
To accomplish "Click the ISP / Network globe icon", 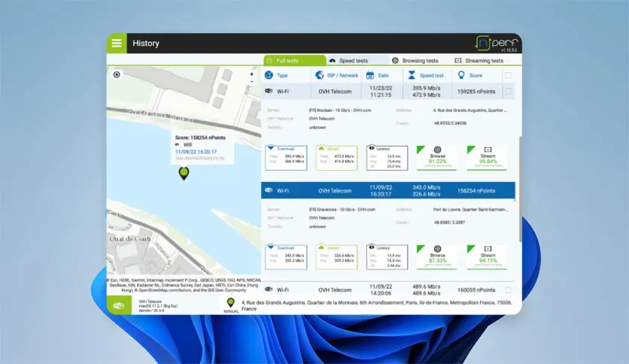I will (319, 75).
